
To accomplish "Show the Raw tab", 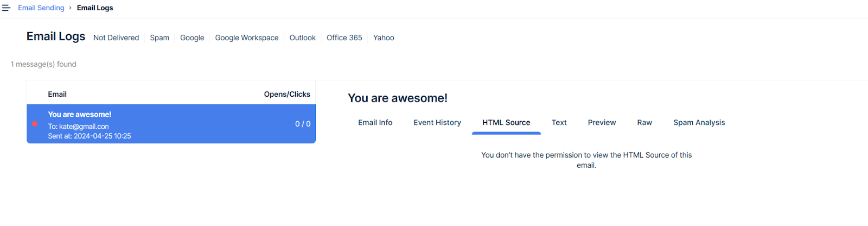I will (x=644, y=123).
